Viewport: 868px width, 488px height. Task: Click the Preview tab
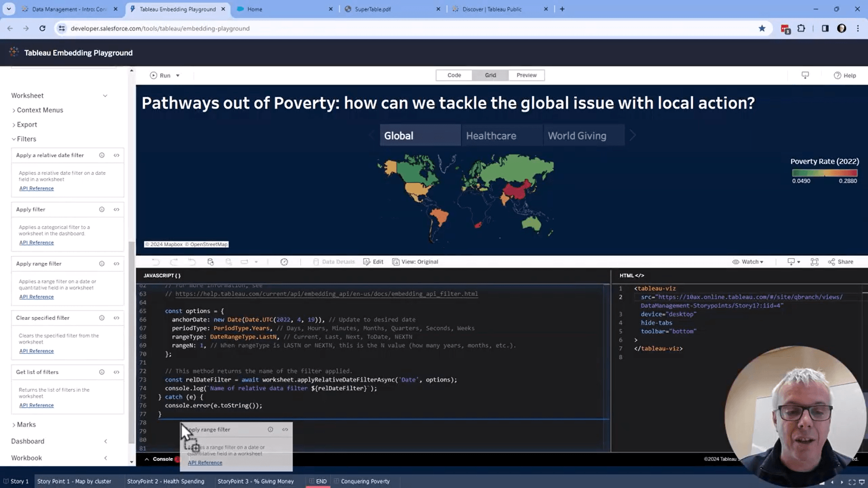tap(526, 75)
